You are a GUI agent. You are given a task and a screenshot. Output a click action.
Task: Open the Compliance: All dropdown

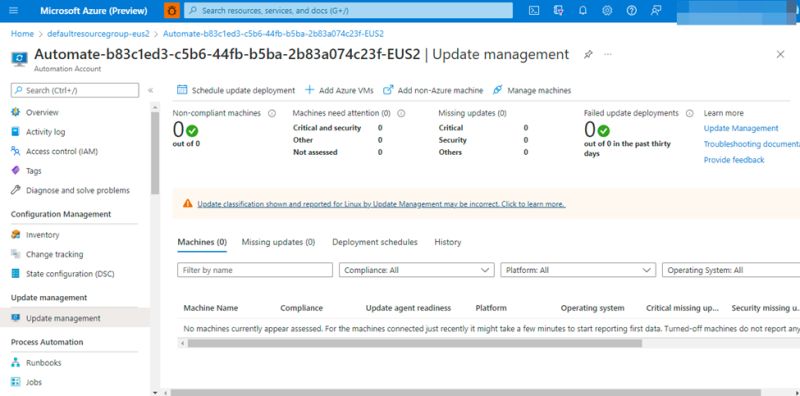(417, 270)
